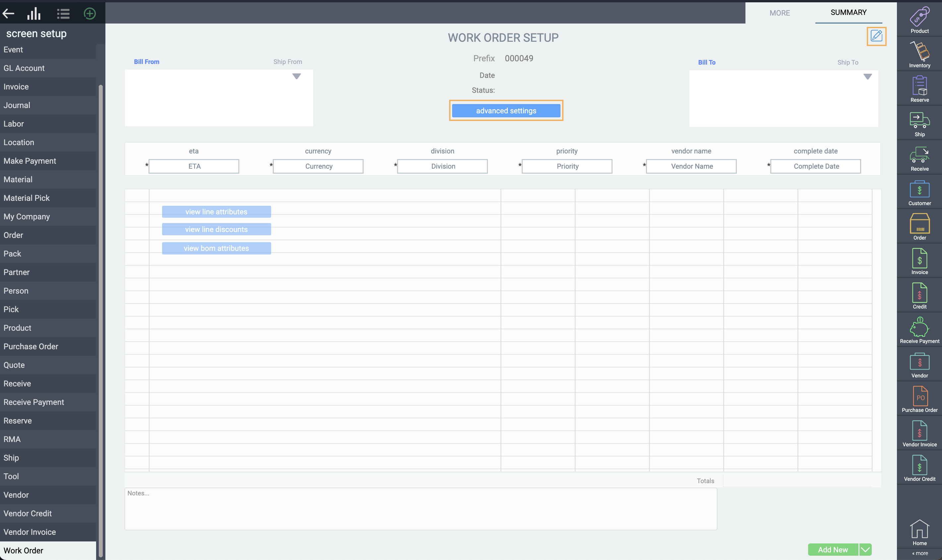Open the bar chart reports icon
Screen dimensions: 942x560
pos(34,14)
